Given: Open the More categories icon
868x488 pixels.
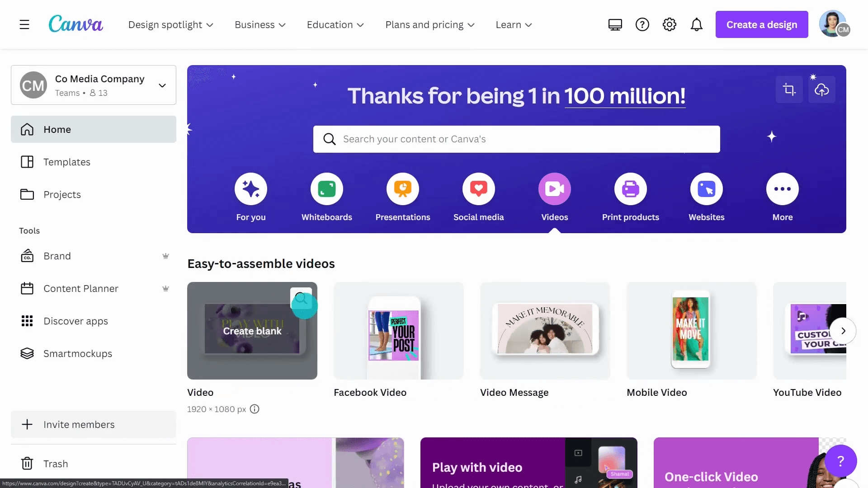Looking at the screenshot, I should [x=783, y=189].
